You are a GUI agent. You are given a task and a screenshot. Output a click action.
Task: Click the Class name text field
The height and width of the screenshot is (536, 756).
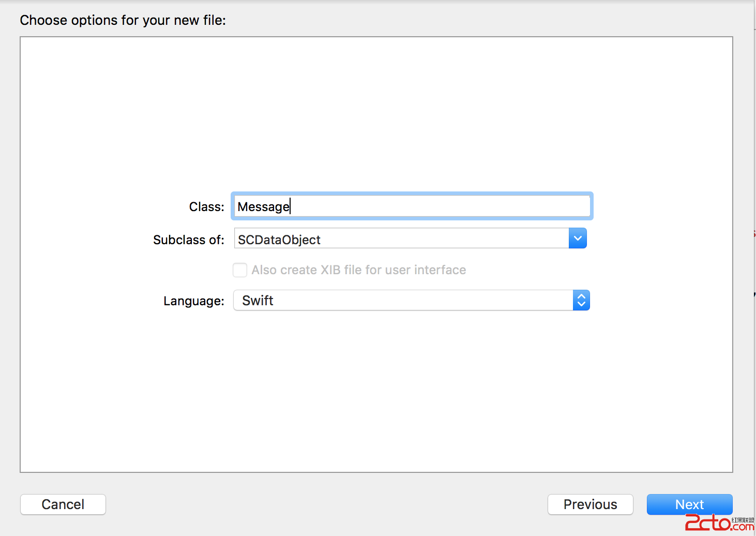pyautogui.click(x=412, y=206)
